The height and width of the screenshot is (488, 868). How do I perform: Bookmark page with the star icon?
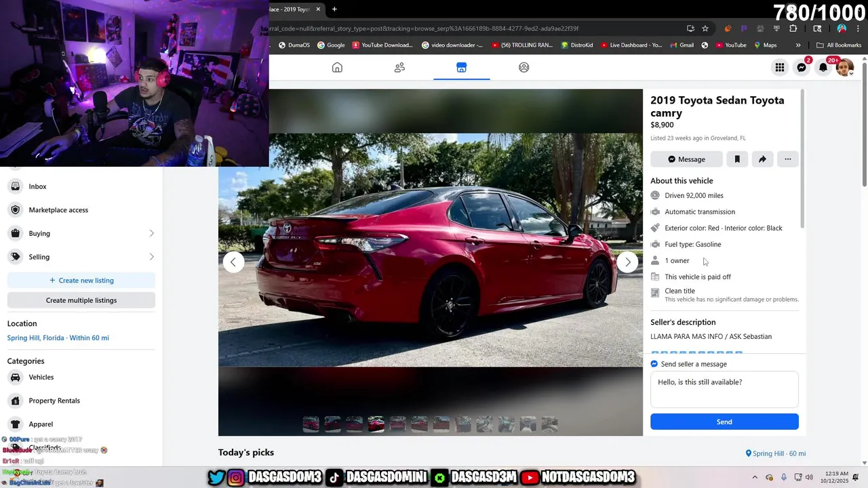705,28
